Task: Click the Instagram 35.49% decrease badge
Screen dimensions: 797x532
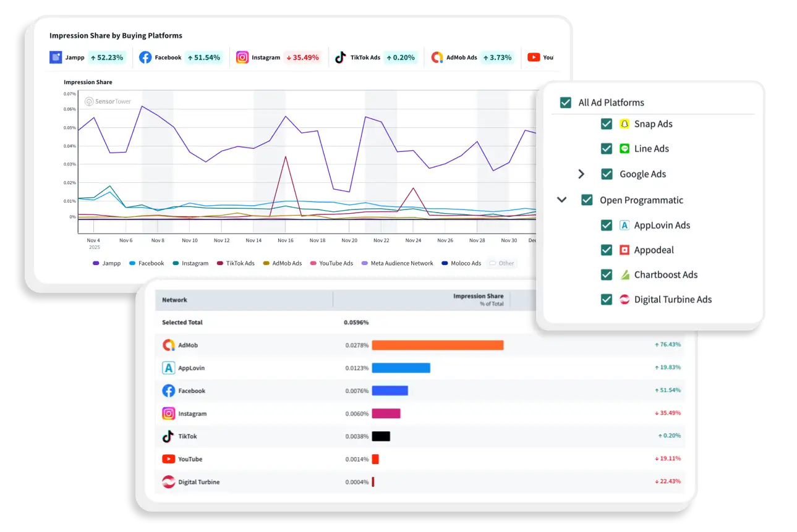Action: pos(302,57)
